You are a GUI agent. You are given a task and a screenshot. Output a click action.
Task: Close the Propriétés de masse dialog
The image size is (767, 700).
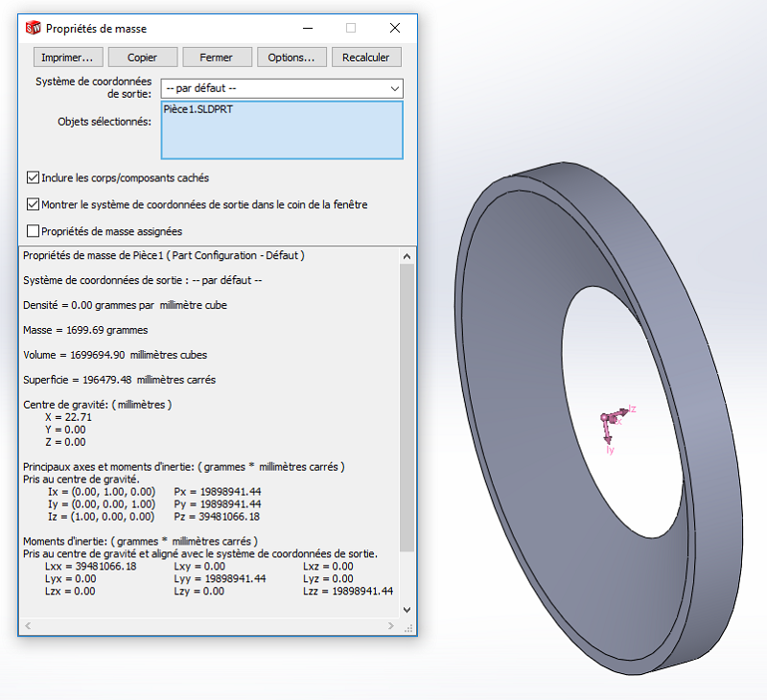tap(395, 29)
